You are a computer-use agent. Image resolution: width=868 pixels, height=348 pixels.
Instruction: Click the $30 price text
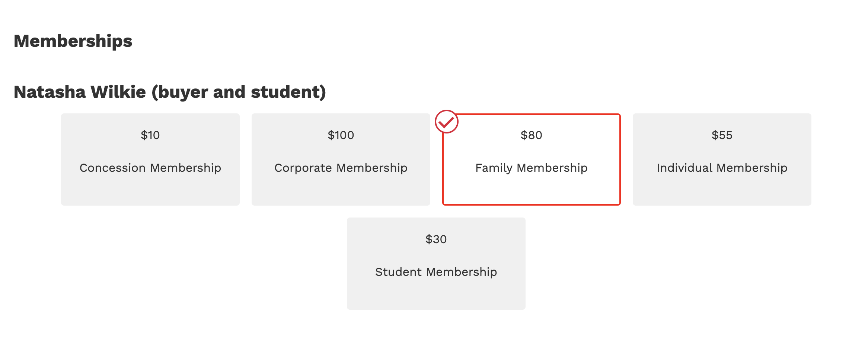[436, 239]
